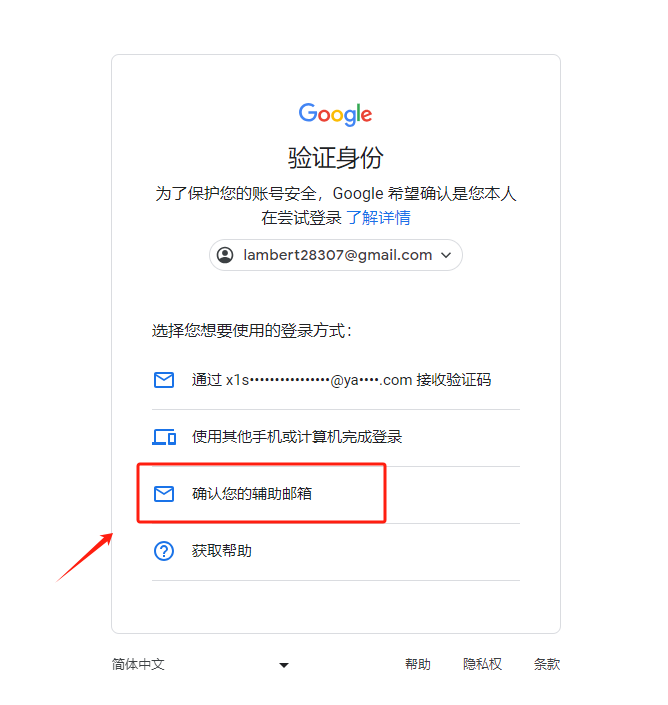Screen dimensions: 668x705
Task: Open the 条款 footer link
Action: [547, 664]
